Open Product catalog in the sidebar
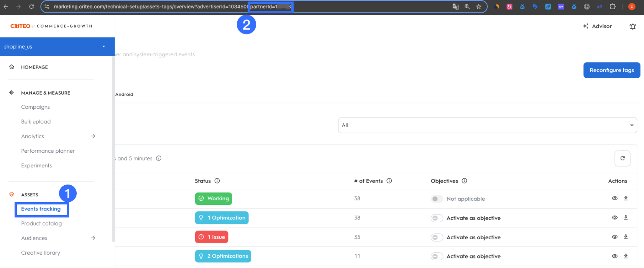Viewport: 644px width, 268px height. coord(41,223)
